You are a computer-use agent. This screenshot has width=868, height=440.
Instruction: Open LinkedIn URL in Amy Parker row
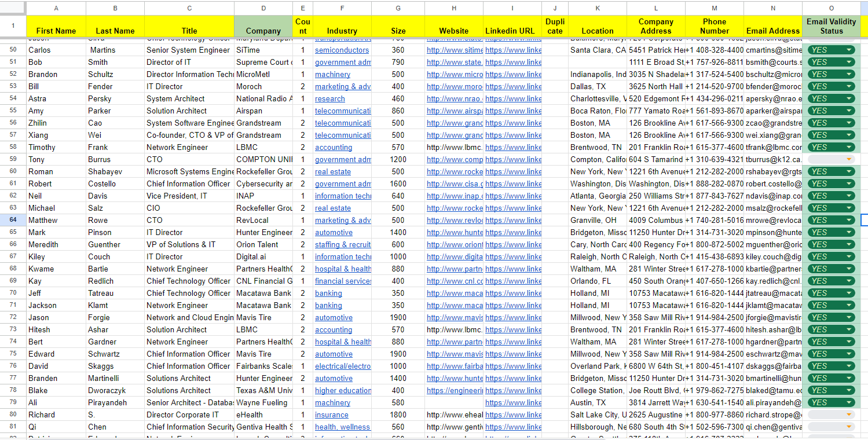coord(514,111)
